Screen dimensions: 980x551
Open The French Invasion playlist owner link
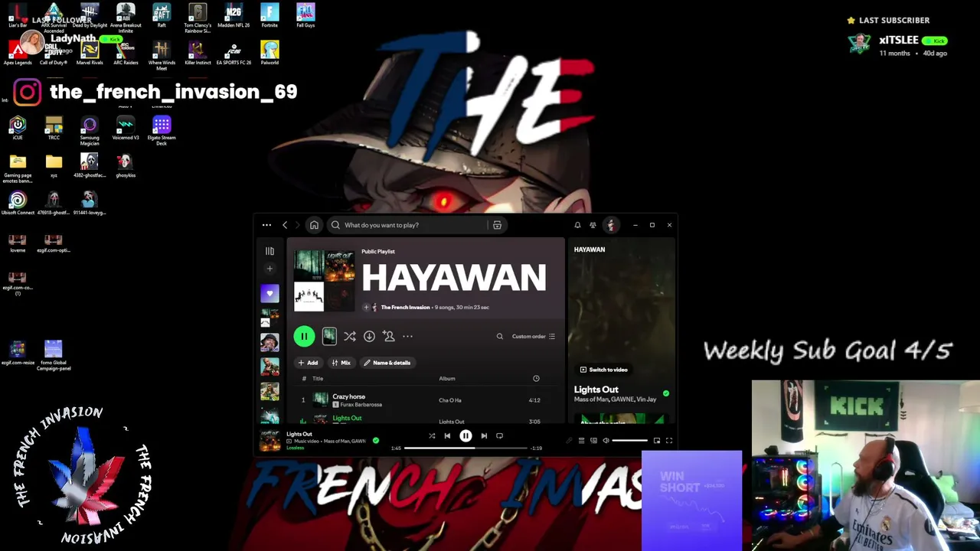click(x=405, y=307)
